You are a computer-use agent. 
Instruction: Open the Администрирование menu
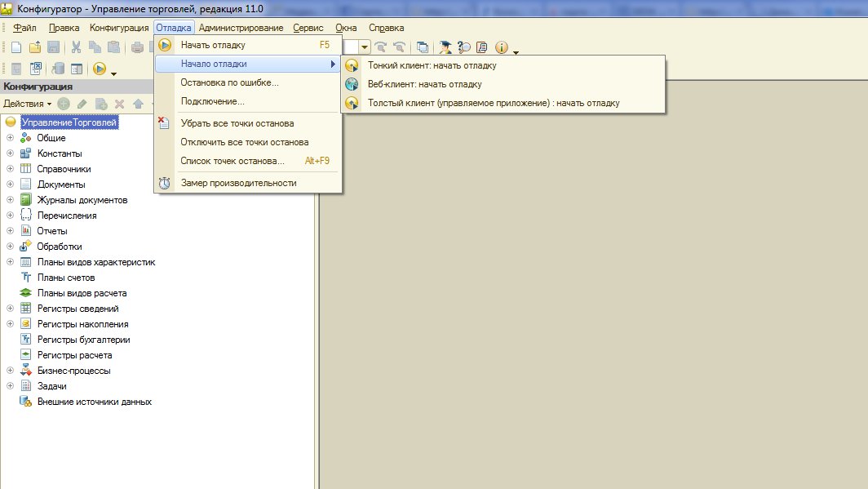click(241, 28)
